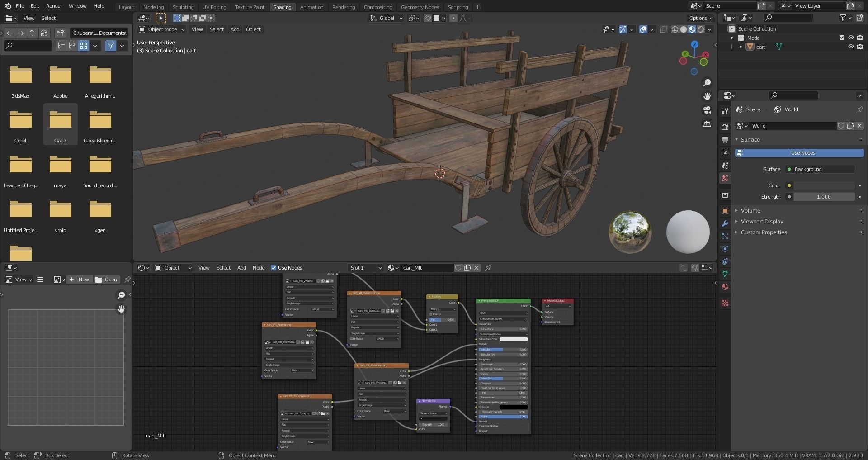
Task: Select wireframe shading mode
Action: pyautogui.click(x=675, y=29)
